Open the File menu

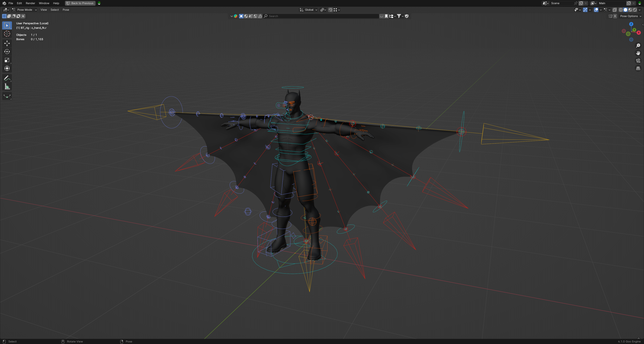(x=11, y=3)
